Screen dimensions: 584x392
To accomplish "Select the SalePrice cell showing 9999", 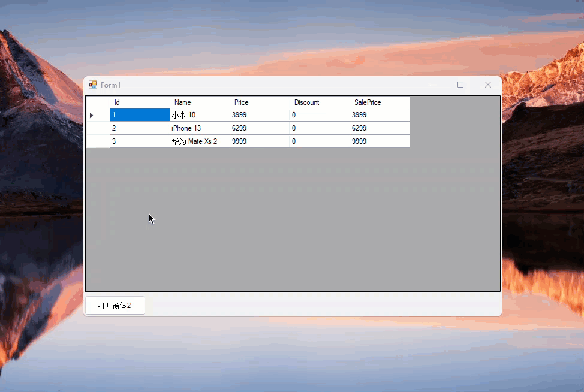I will coord(380,141).
